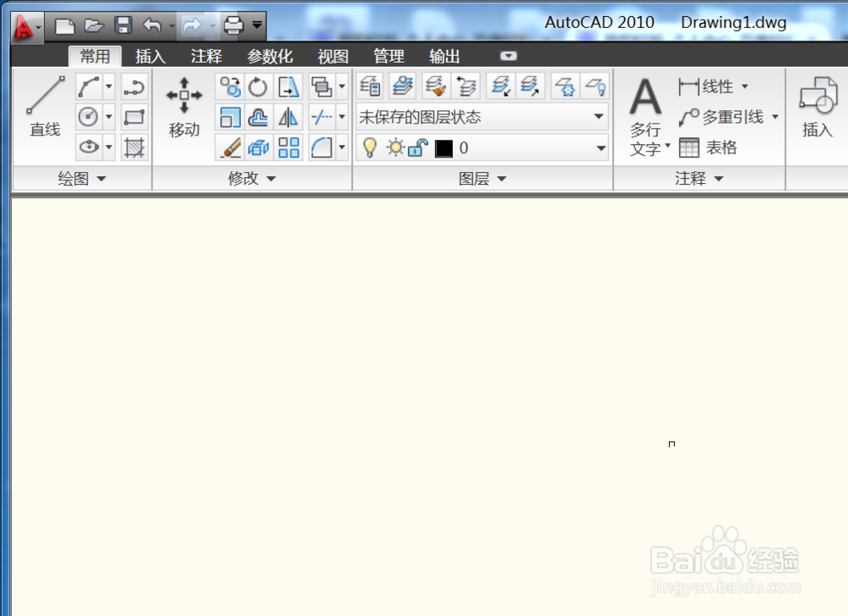Select the Fillet tool
The height and width of the screenshot is (616, 848).
pyautogui.click(x=322, y=147)
